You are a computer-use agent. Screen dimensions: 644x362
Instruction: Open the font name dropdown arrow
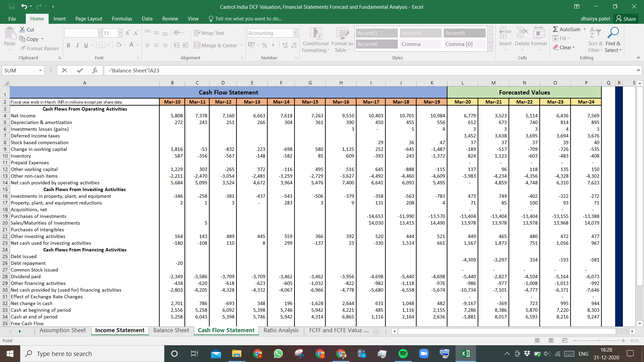100,33
